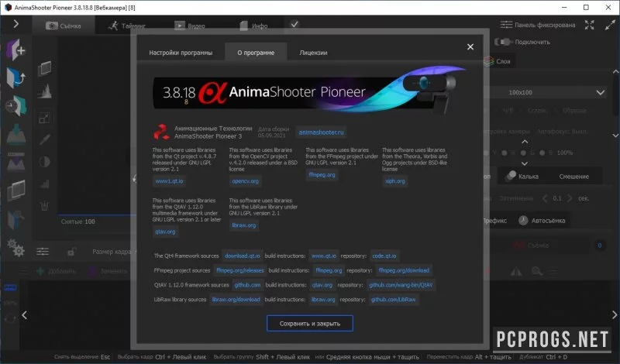Click the onion skin frames tool icon
620x364 pixels.
[x=45, y=68]
